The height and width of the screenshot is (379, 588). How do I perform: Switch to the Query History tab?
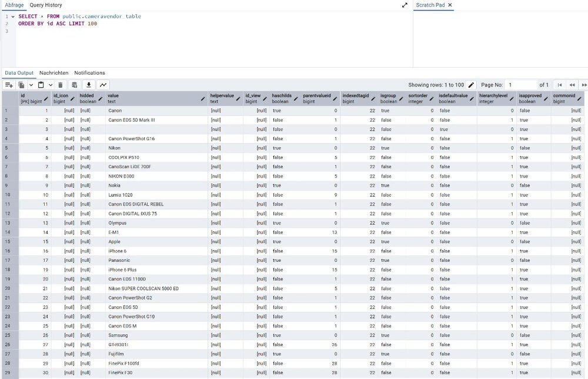coord(46,5)
